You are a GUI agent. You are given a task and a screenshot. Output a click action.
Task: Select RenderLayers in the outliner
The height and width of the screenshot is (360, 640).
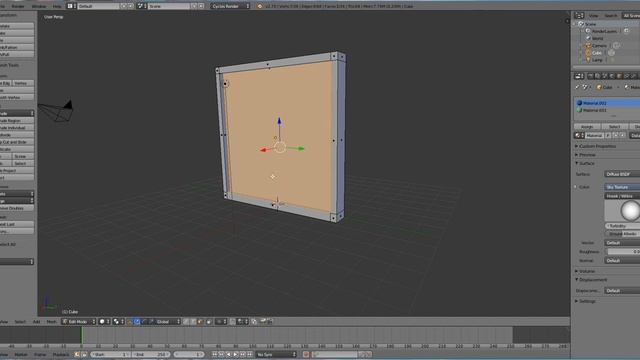click(604, 31)
